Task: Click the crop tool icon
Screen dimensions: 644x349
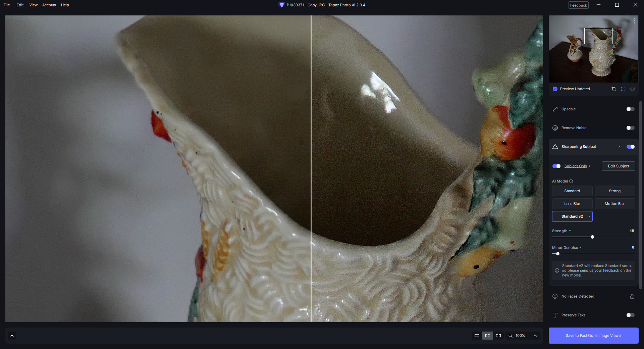Action: pos(613,89)
